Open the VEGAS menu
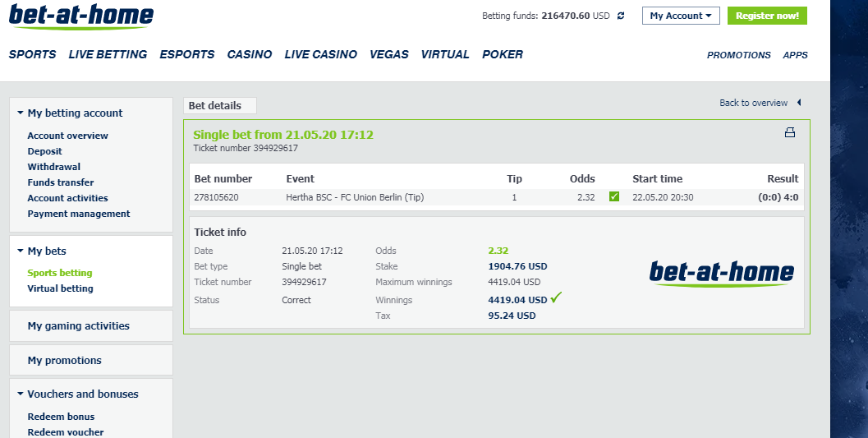The width and height of the screenshot is (868, 438). 389,54
